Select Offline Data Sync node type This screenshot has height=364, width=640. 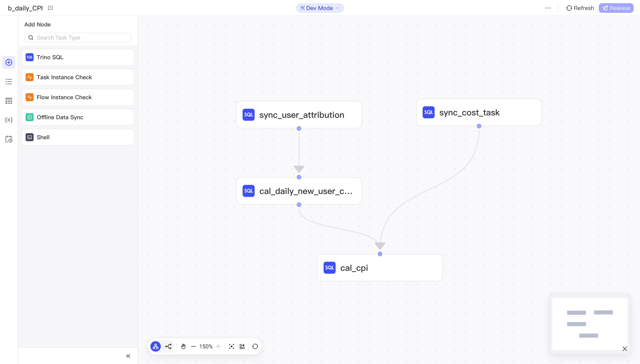tap(78, 117)
